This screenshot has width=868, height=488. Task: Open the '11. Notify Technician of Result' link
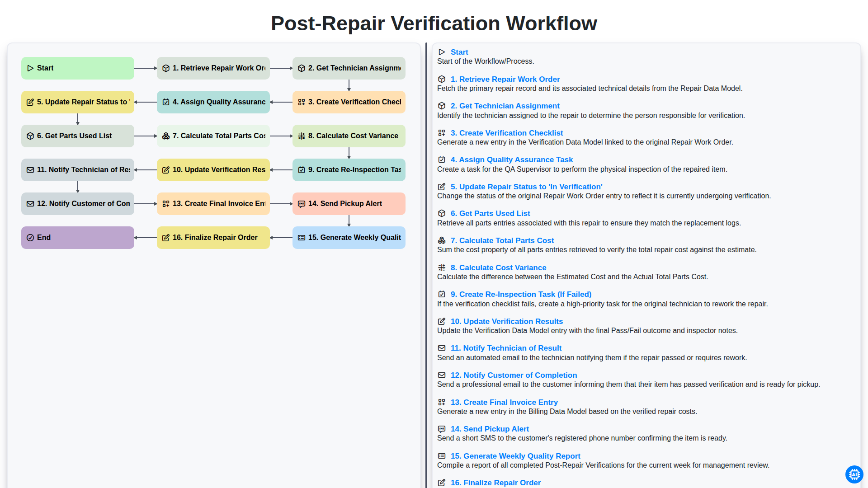click(506, 348)
